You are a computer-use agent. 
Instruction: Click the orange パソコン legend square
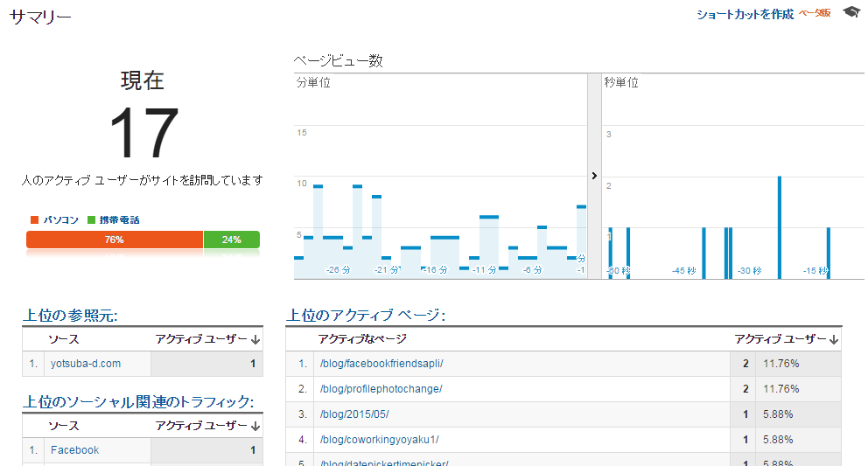pyautogui.click(x=34, y=219)
